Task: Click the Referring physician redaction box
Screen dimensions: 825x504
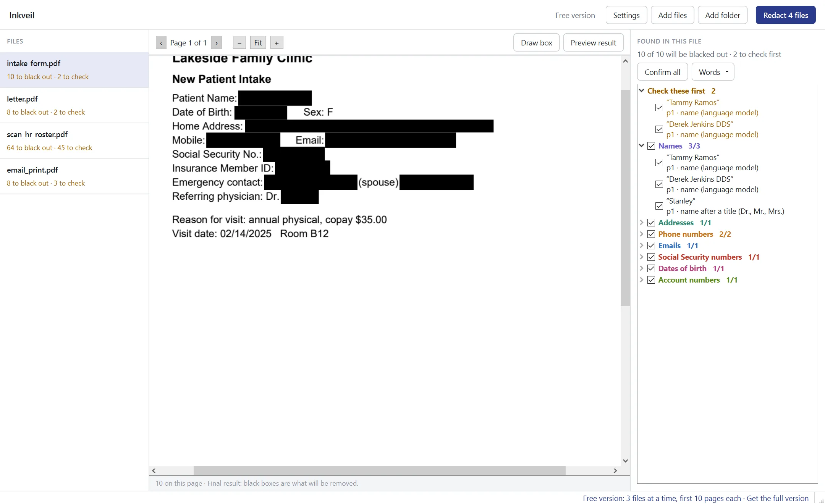Action: pyautogui.click(x=299, y=196)
